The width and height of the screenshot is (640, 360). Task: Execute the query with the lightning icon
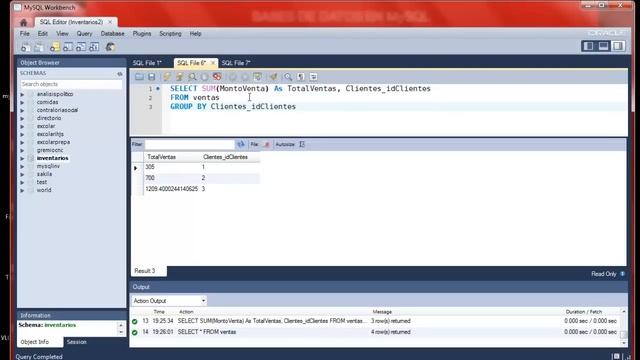coord(167,77)
